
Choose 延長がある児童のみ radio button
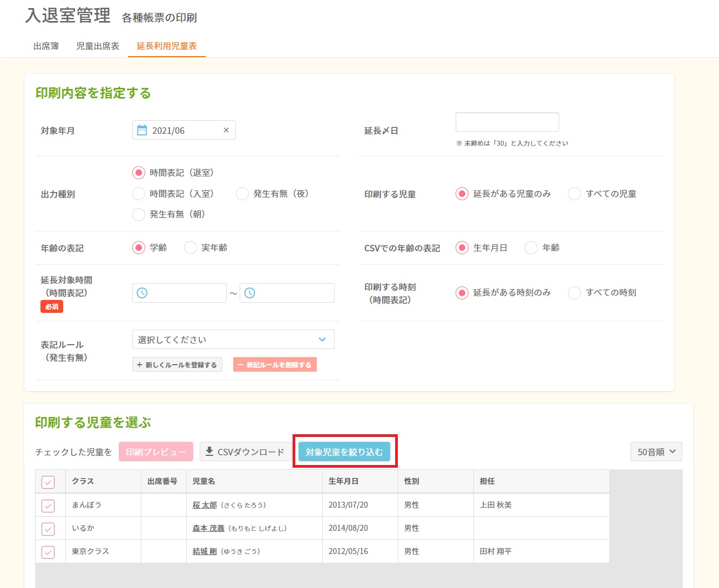pyautogui.click(x=462, y=194)
